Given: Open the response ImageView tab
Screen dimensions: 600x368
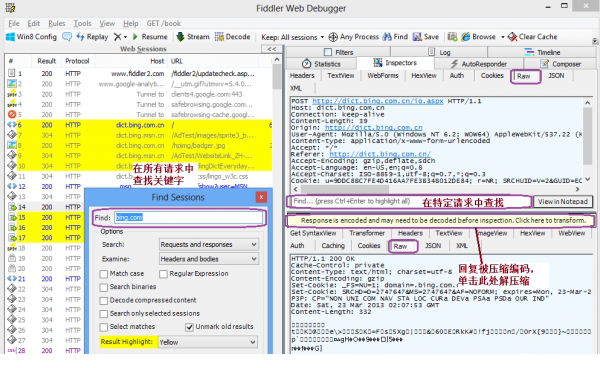Looking at the screenshot, I should [491, 233].
